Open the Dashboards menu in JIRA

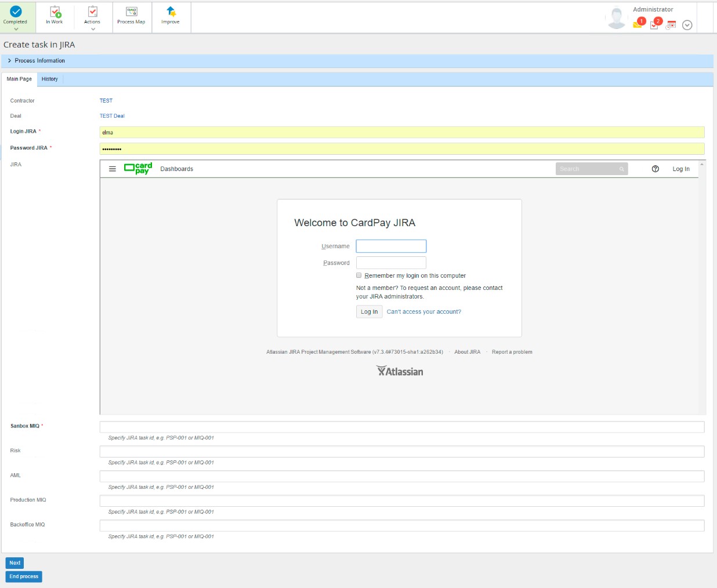pos(177,169)
